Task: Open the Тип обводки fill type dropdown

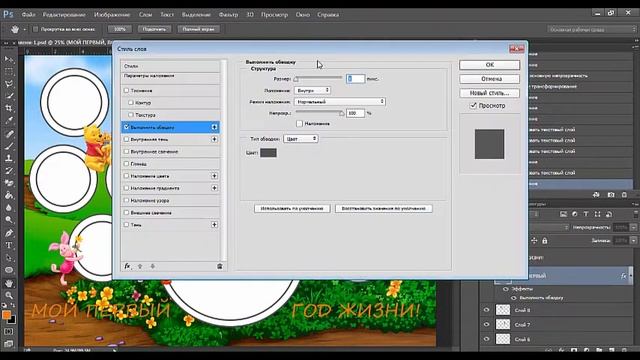Action: tap(301, 139)
